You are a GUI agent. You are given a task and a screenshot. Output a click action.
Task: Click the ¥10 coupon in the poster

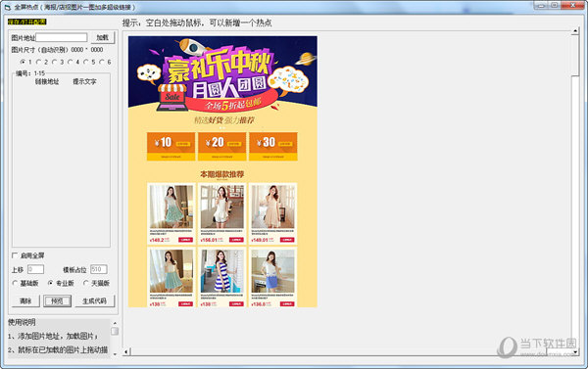click(x=171, y=146)
